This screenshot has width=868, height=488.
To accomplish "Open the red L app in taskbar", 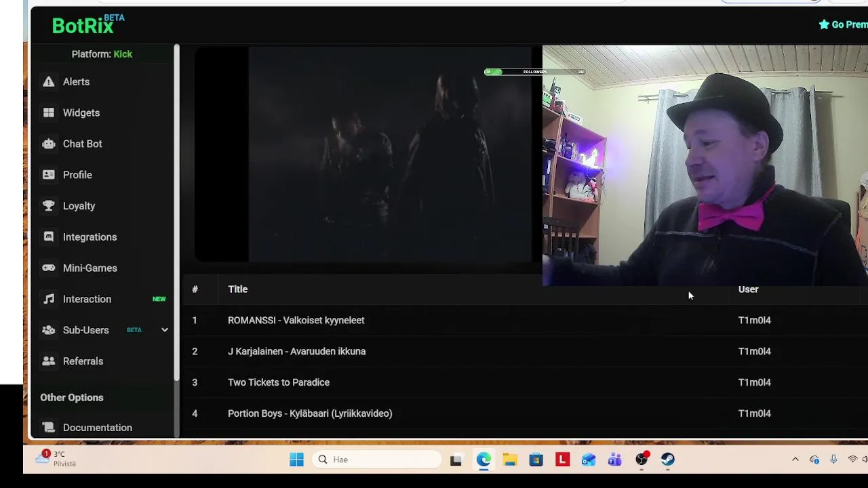I will (562, 460).
